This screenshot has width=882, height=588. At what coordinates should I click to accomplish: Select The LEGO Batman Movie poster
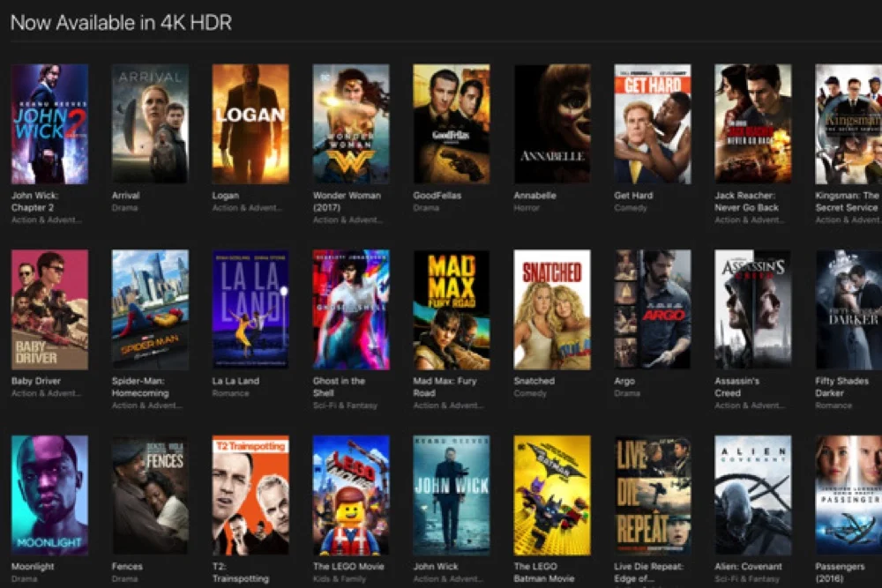pyautogui.click(x=552, y=495)
